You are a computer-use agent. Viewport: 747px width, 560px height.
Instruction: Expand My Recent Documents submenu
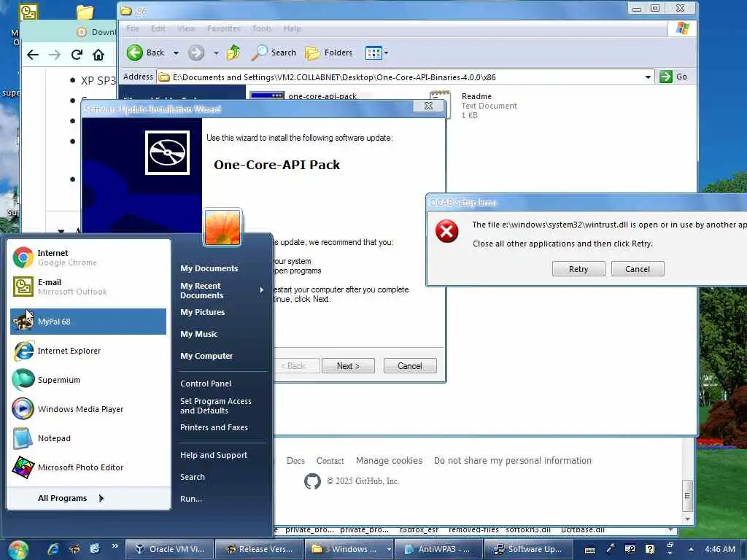tap(222, 290)
